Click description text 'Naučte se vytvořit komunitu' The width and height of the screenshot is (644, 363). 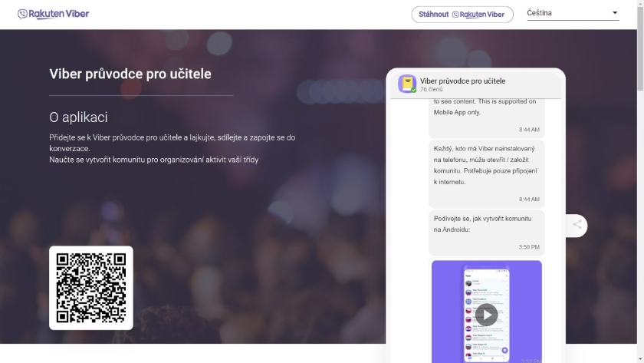pyautogui.click(x=153, y=160)
